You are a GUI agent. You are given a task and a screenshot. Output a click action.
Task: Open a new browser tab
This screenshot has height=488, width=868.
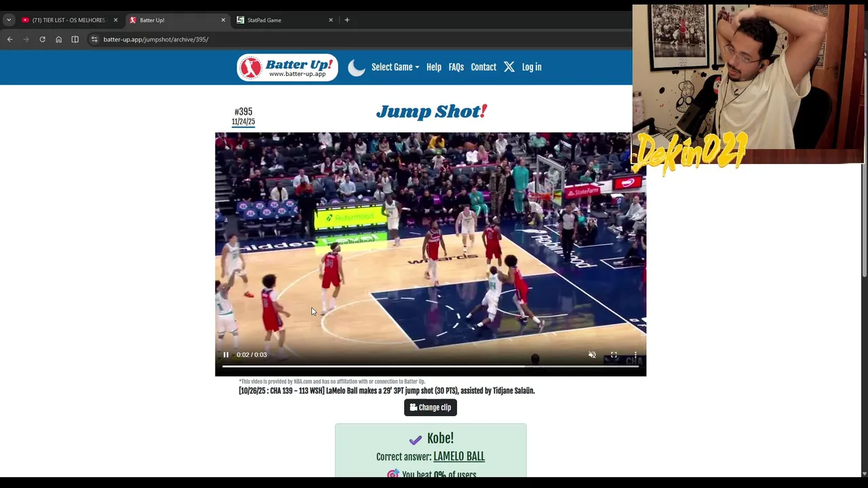coord(347,20)
